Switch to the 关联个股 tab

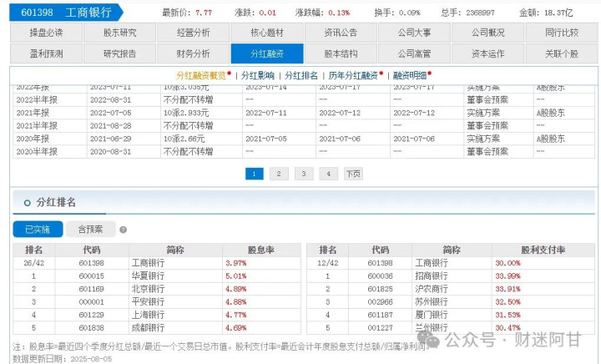pos(562,53)
